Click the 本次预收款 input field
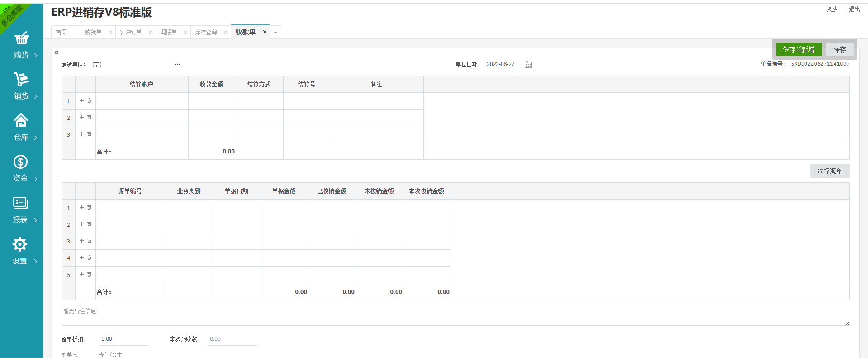 [232, 339]
